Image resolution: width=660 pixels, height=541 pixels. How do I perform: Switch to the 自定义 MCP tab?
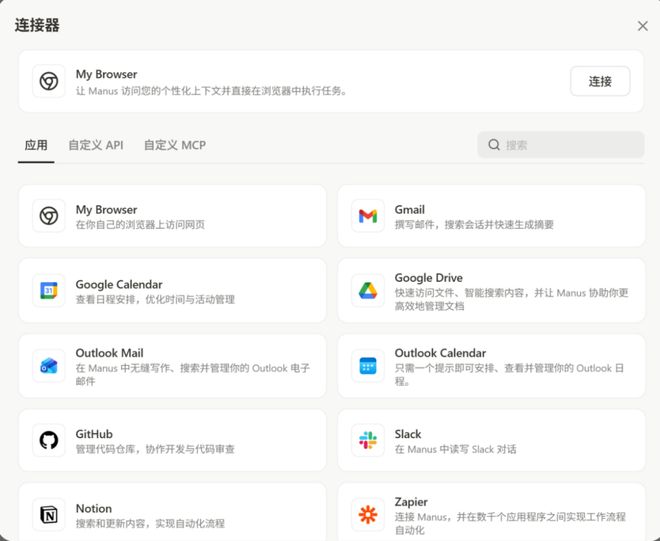pyautogui.click(x=175, y=145)
